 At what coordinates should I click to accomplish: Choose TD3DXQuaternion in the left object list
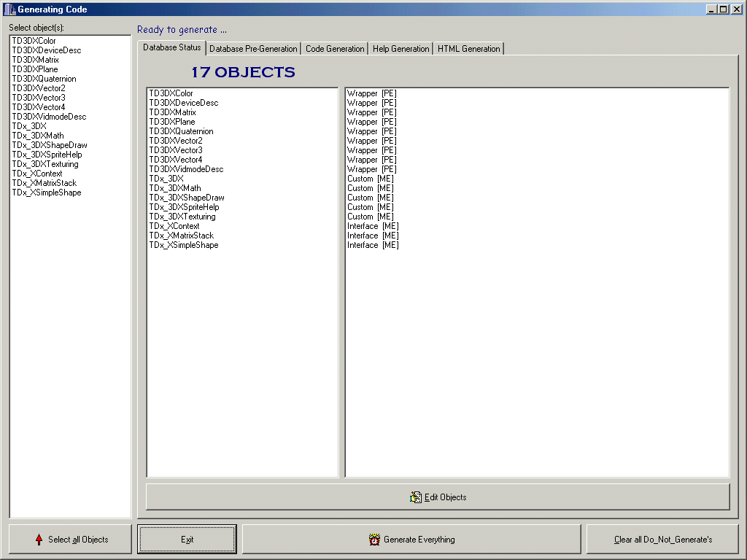pyautogui.click(x=44, y=79)
